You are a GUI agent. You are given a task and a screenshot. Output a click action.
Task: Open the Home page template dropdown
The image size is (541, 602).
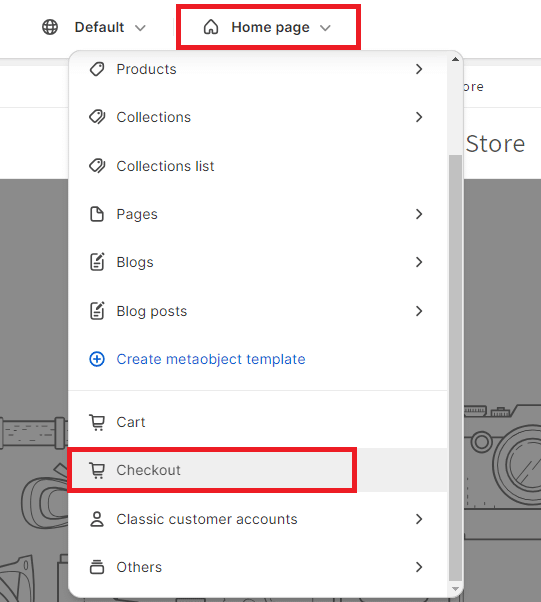point(268,27)
